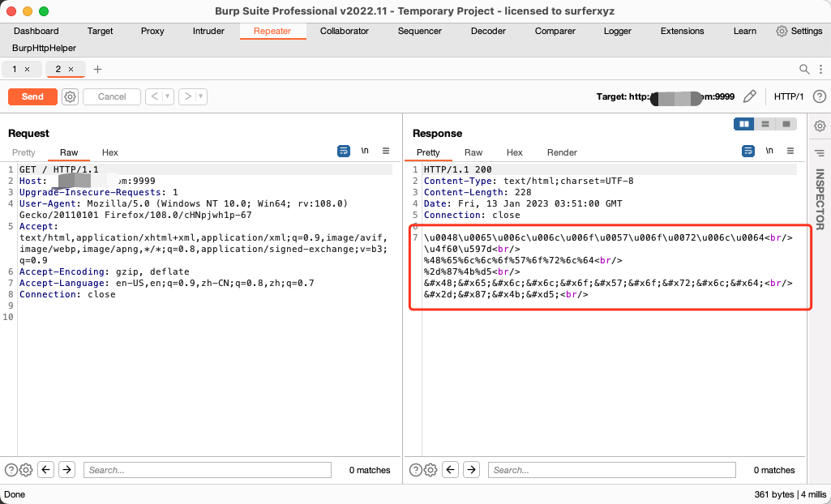Click the Cancel button

click(x=112, y=97)
